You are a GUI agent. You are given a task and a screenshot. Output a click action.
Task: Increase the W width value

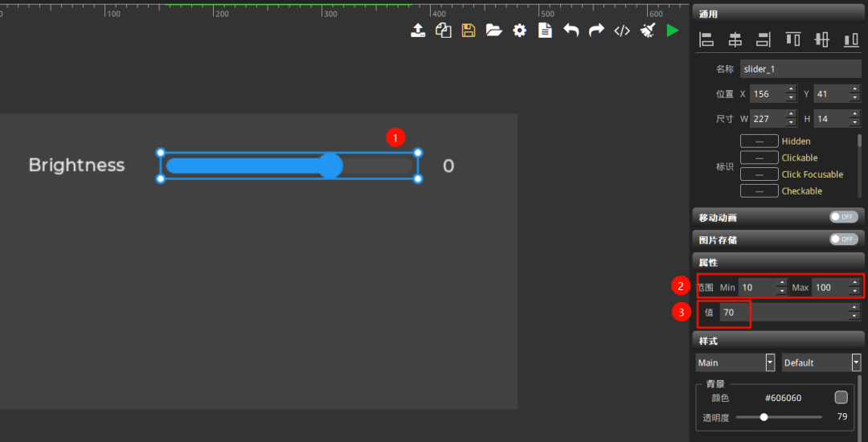791,114
